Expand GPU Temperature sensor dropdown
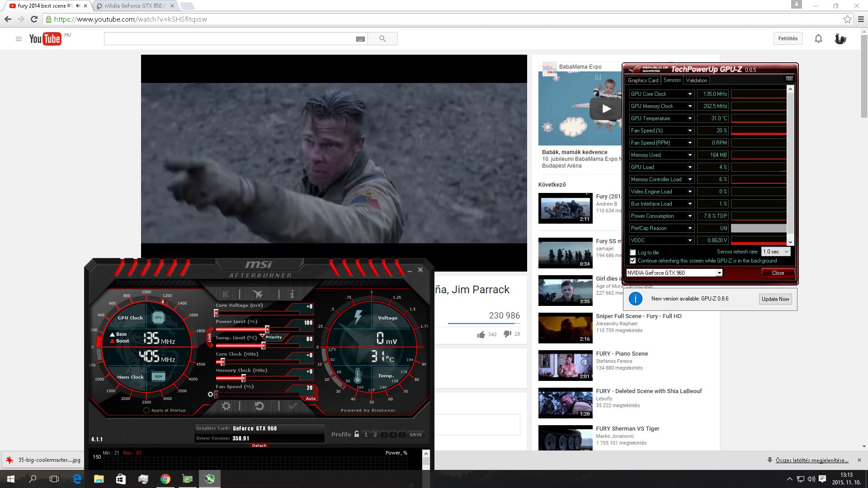This screenshot has height=488, width=868. (690, 118)
